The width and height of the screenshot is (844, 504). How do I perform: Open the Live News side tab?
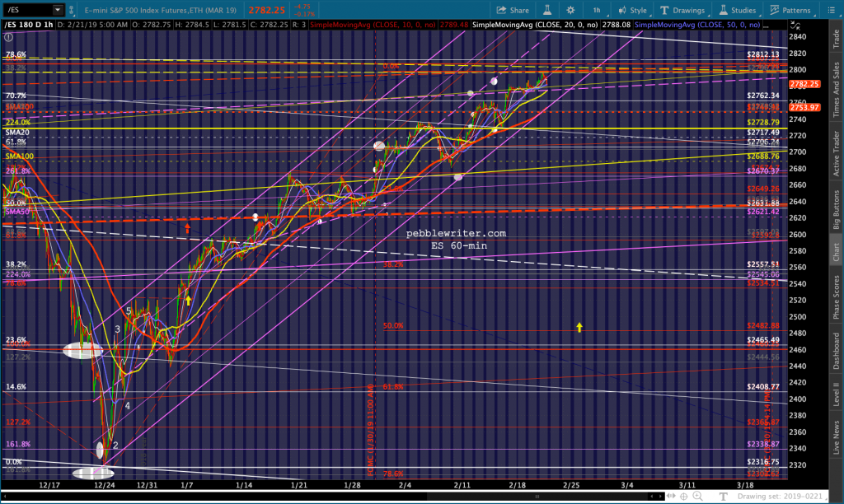pyautogui.click(x=836, y=436)
